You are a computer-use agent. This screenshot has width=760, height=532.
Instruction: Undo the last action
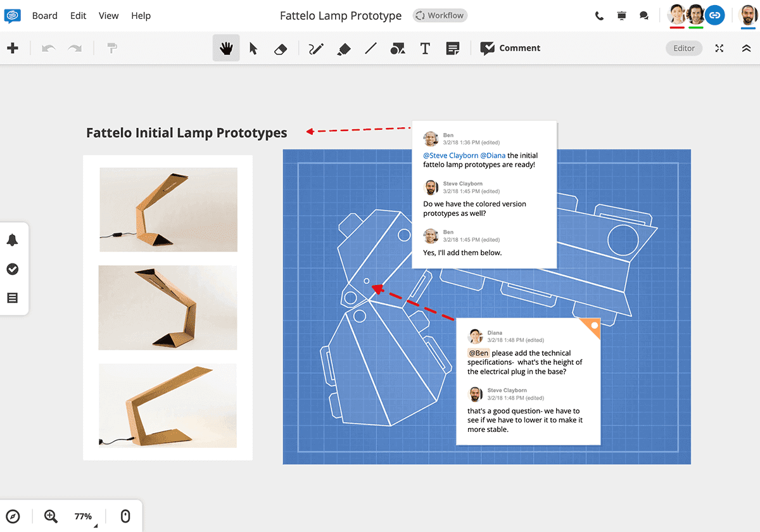tap(48, 47)
